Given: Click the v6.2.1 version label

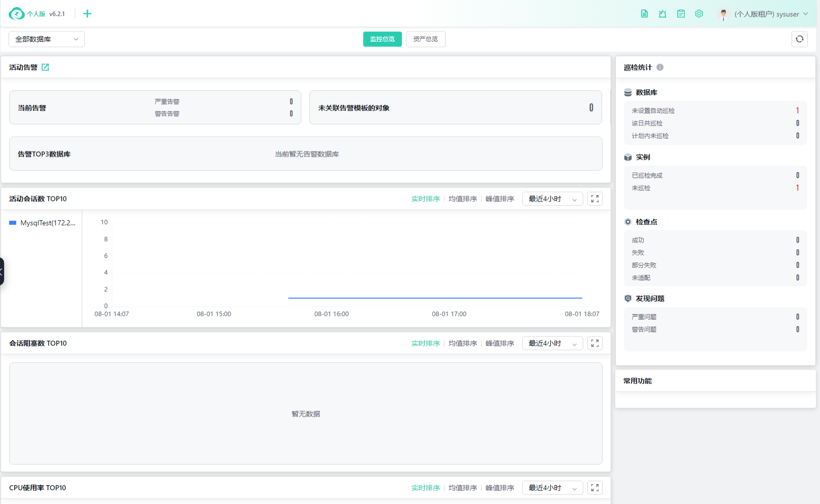Looking at the screenshot, I should click(x=57, y=14).
